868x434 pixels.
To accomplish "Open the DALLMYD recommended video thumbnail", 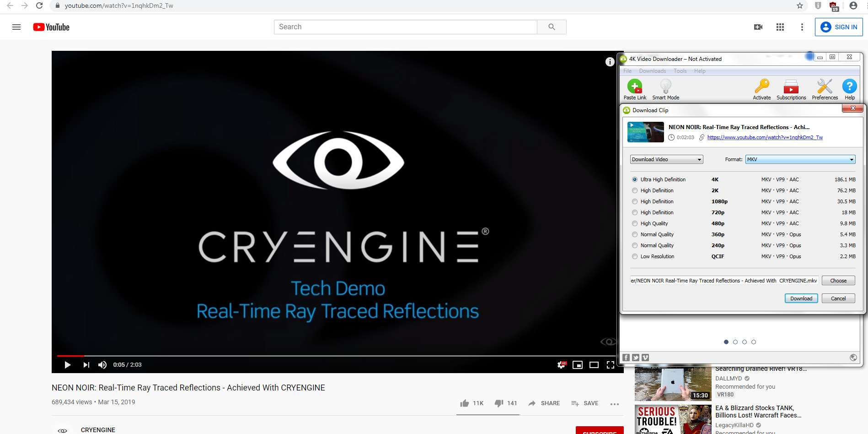I will tap(673, 384).
